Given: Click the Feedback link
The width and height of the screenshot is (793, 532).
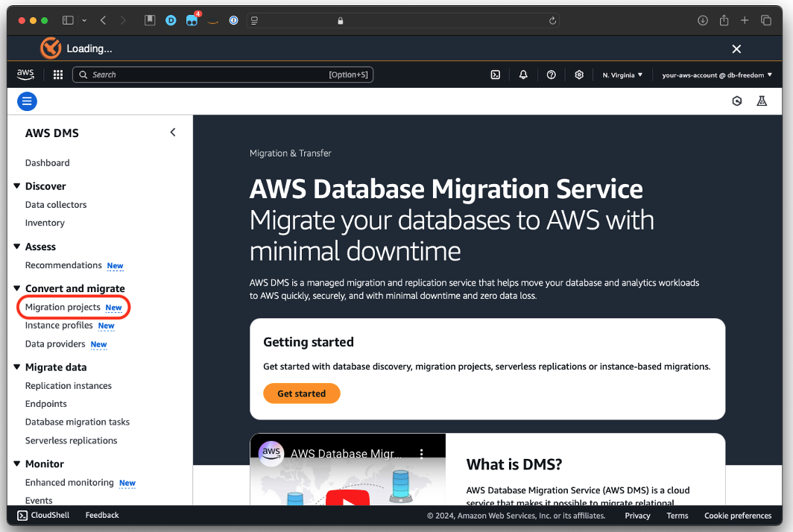Looking at the screenshot, I should click(102, 516).
